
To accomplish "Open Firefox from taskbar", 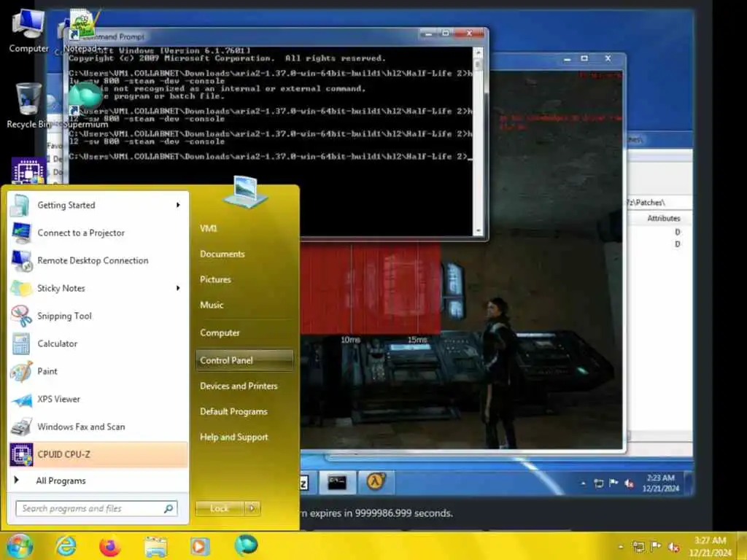I will (x=110, y=546).
